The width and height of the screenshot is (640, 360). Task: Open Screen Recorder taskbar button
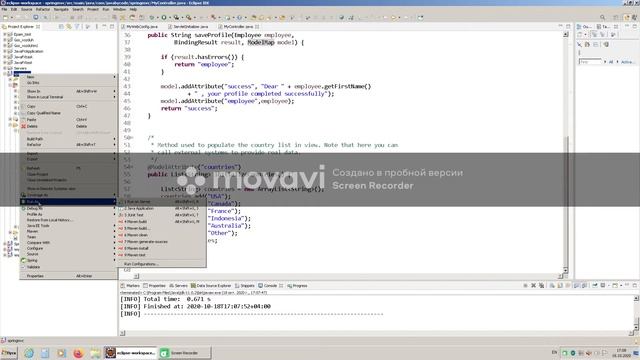[x=185, y=353]
